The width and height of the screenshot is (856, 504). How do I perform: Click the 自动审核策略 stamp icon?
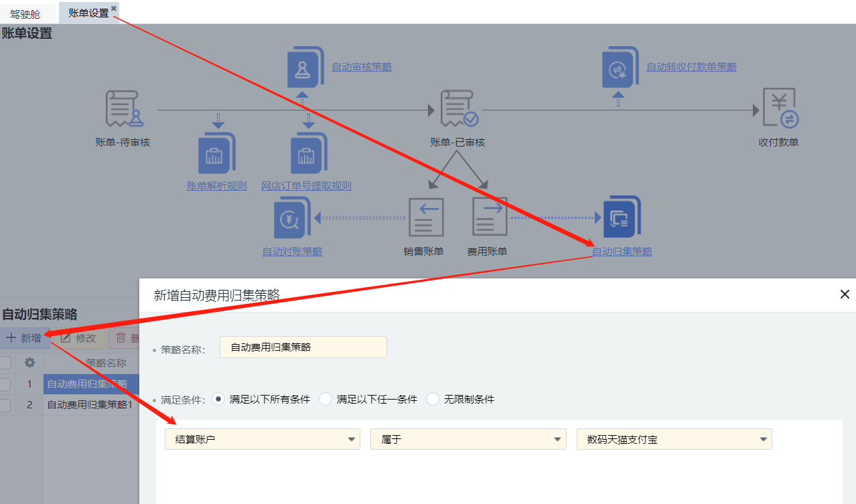click(x=306, y=68)
